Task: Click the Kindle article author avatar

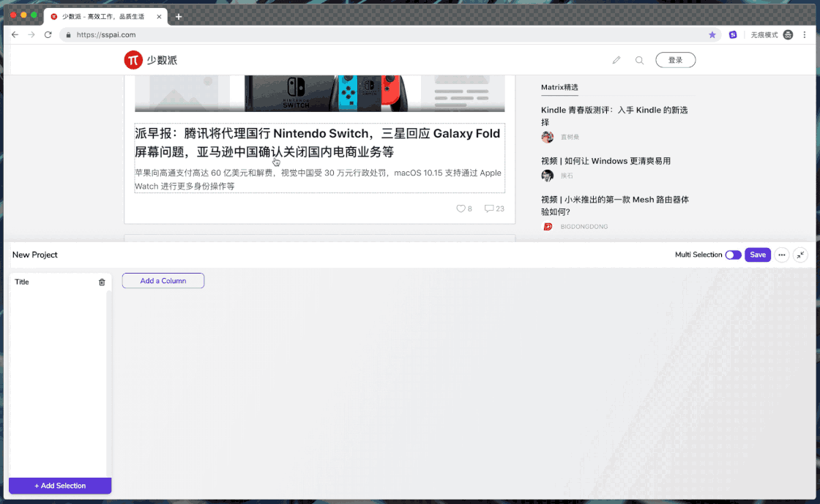Action: click(548, 137)
